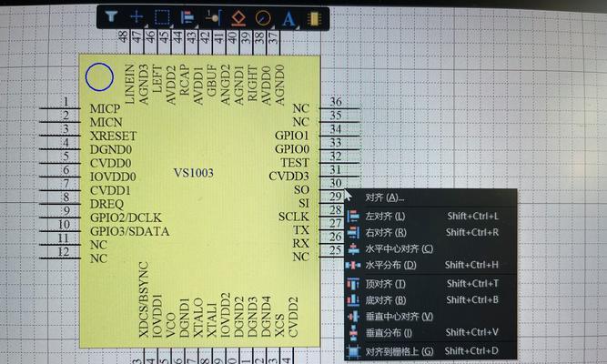Click the LINEIN vertical pin label
This screenshot has height=364, width=607.
pyautogui.click(x=130, y=85)
